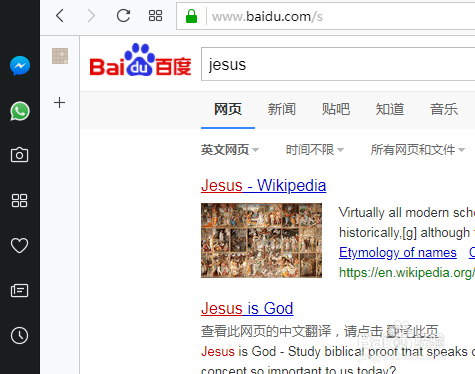Click 翻译此页 to translate the page
This screenshot has height=374, width=475.
point(412,331)
